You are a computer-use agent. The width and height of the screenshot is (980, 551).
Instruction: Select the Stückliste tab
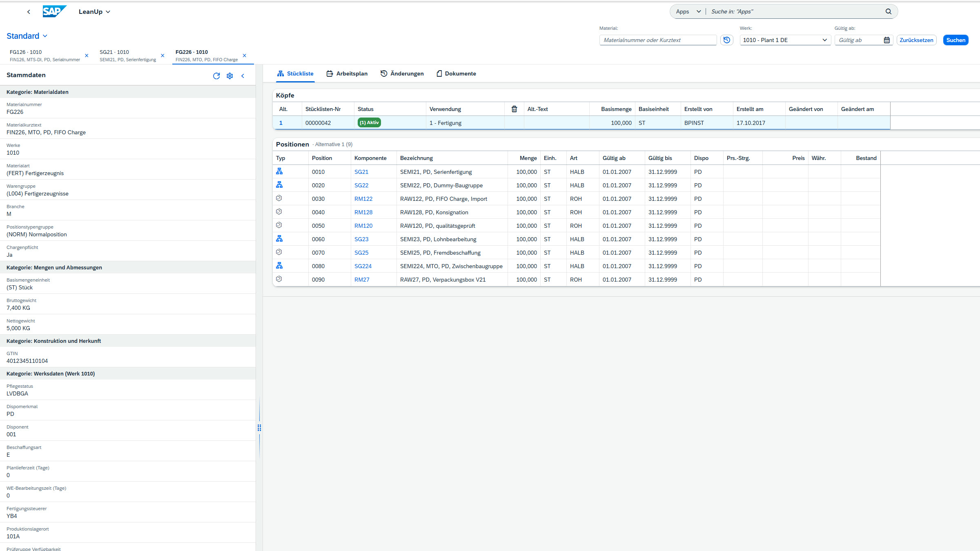[295, 73]
